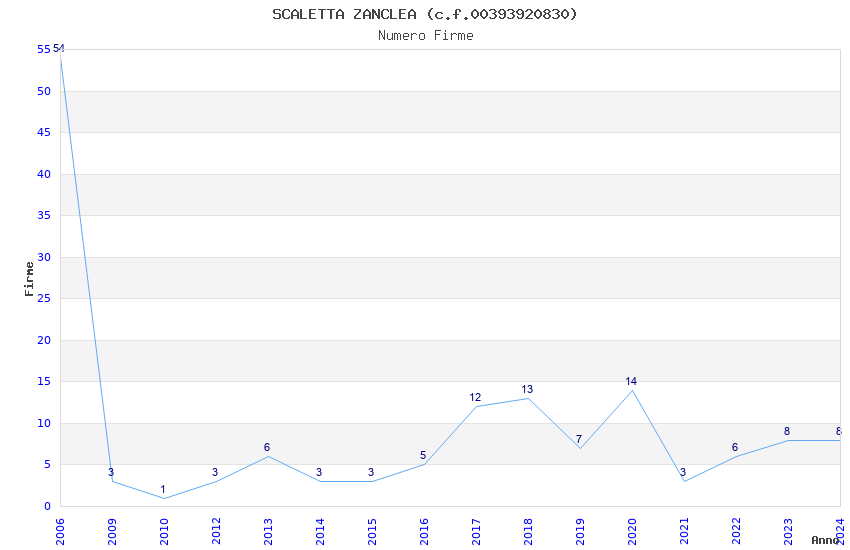The width and height of the screenshot is (850, 550).
Task: Select y-axis tick label 30
Action: 44,257
